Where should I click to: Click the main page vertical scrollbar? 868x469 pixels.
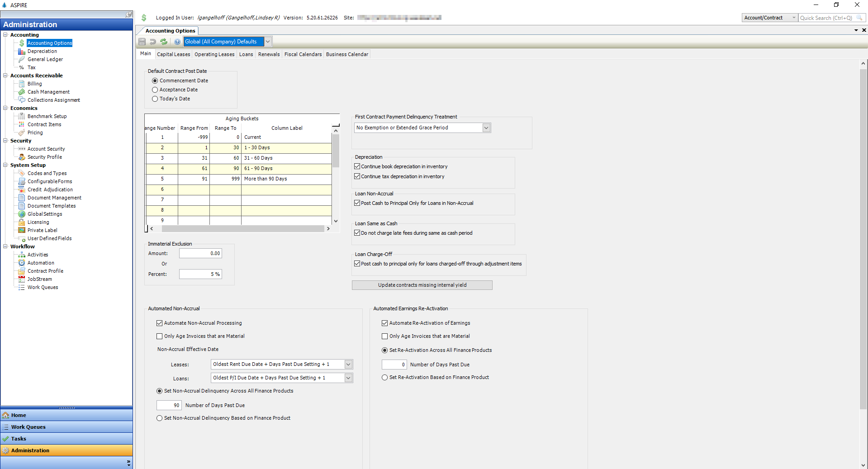coord(863,240)
